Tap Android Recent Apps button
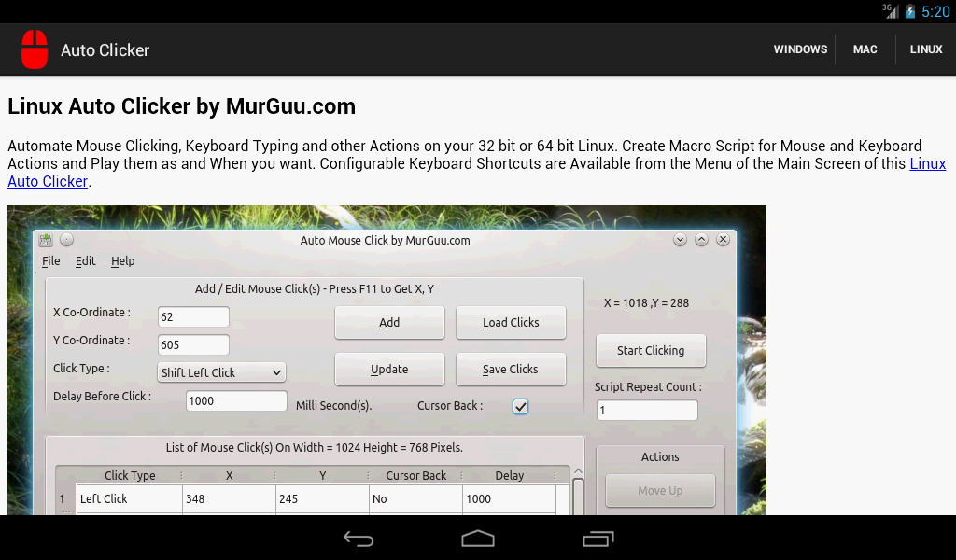956x560 pixels. coord(597,539)
